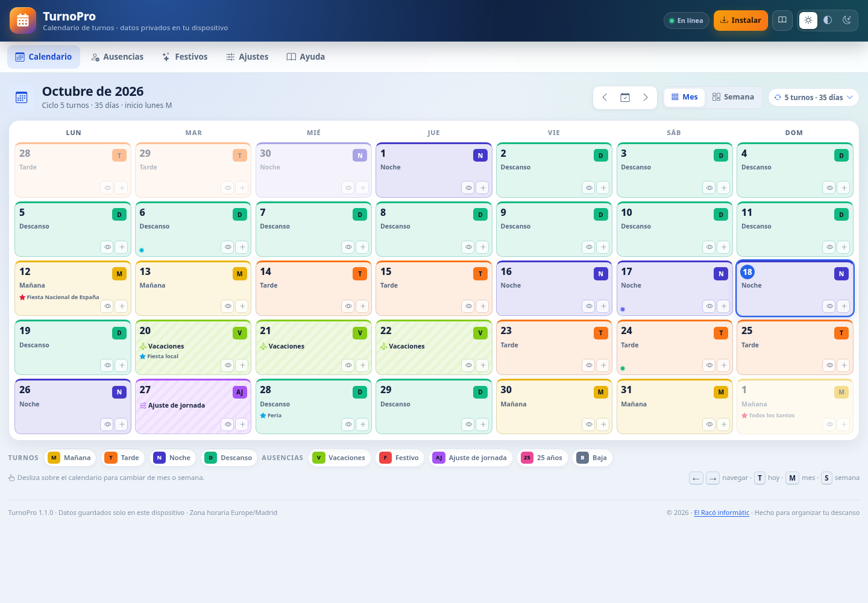
Task: Click the En línea status indicator
Action: point(687,21)
